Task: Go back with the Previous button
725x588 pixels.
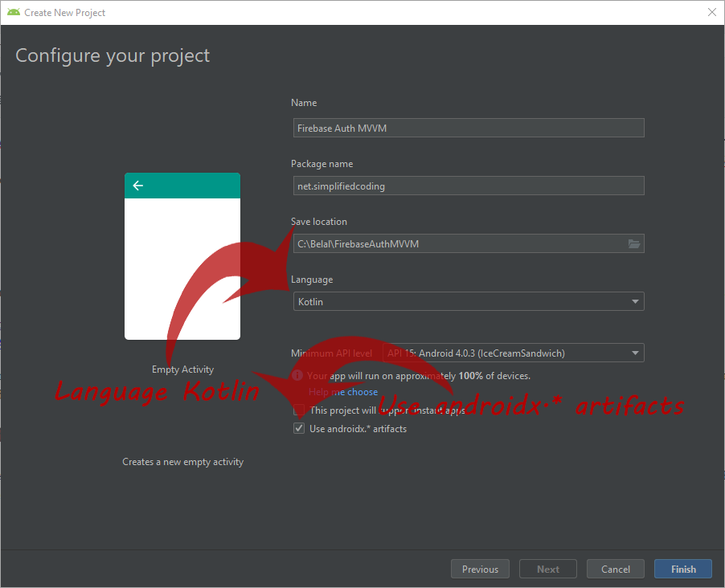Action: tap(480, 569)
